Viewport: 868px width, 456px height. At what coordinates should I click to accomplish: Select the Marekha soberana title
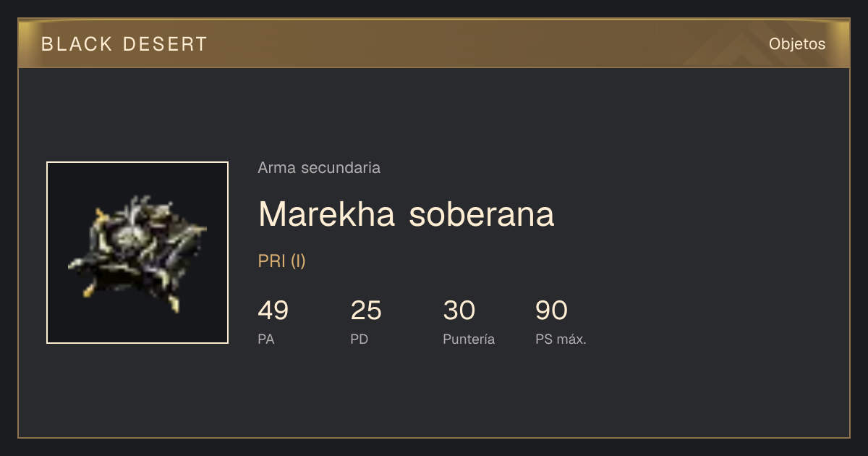[x=407, y=214]
